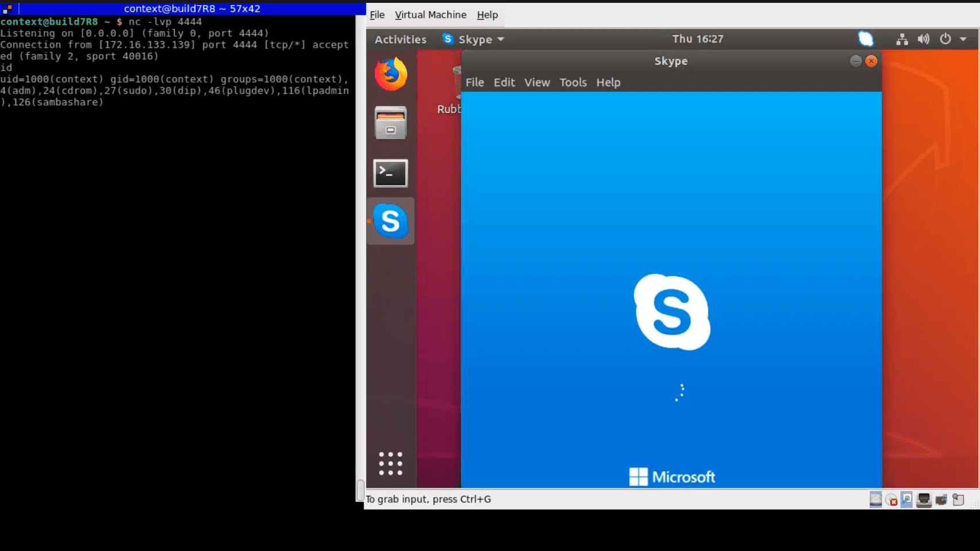Open the VM window's File menu

point(377,15)
